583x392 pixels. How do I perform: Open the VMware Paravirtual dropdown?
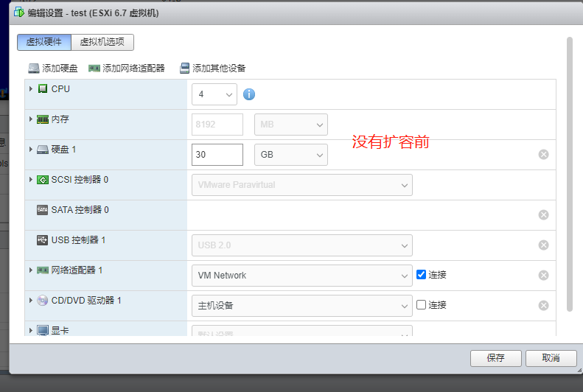pos(302,185)
